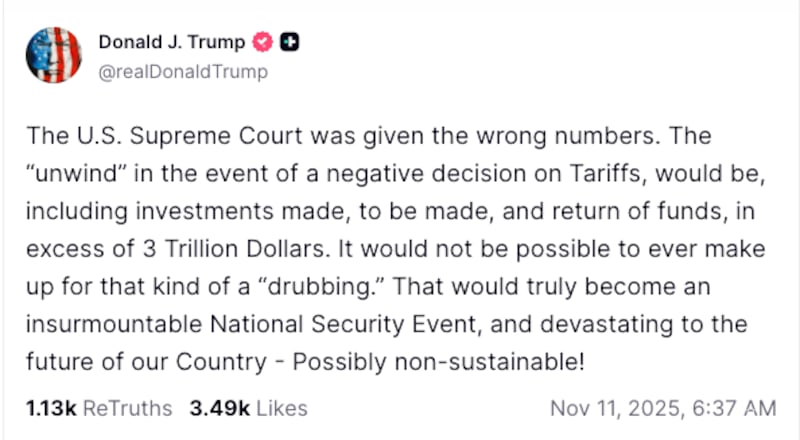The width and height of the screenshot is (800, 440).
Task: Click the ReTruths label
Action: pyautogui.click(x=127, y=408)
